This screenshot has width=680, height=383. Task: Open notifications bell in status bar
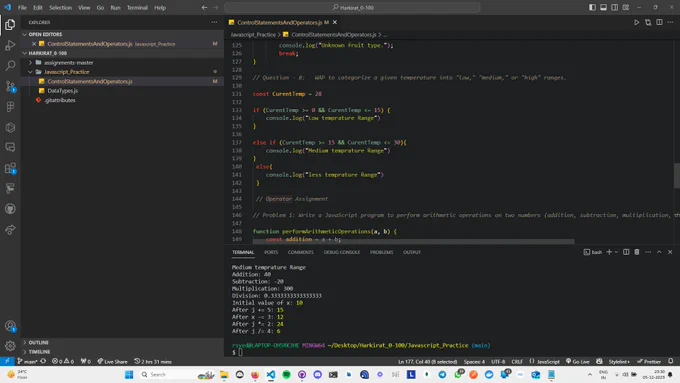670,361
